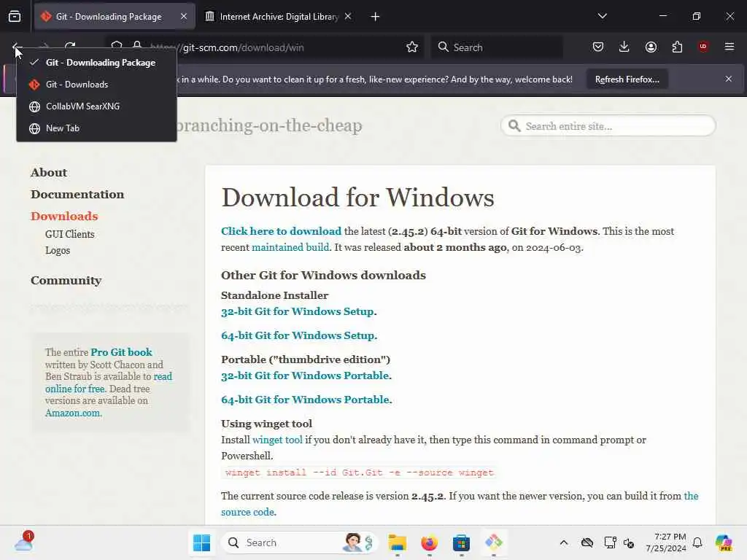Close the Git Downloading Package tab
Viewport: 747px width, 560px height.
[x=184, y=17]
